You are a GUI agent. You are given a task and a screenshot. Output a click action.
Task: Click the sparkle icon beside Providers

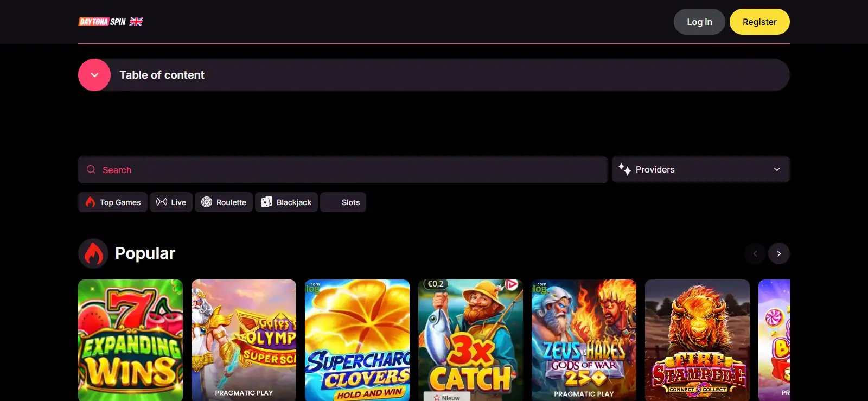tap(624, 169)
